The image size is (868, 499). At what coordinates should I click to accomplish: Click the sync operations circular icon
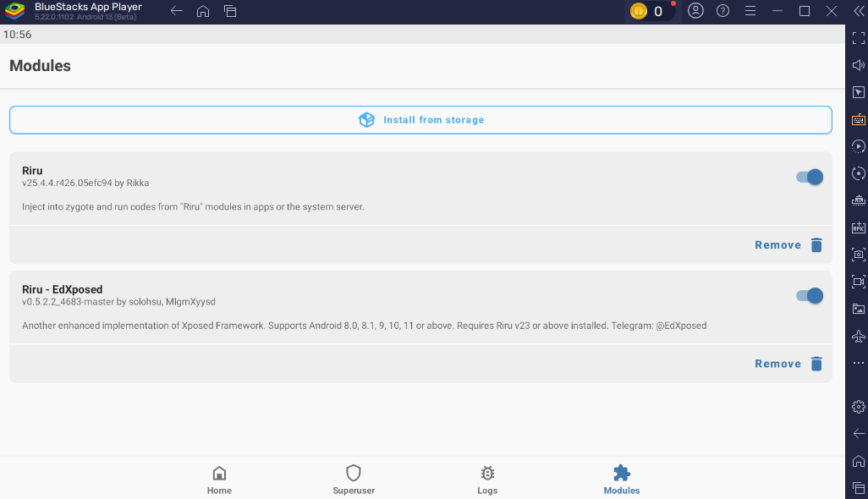pos(858,173)
